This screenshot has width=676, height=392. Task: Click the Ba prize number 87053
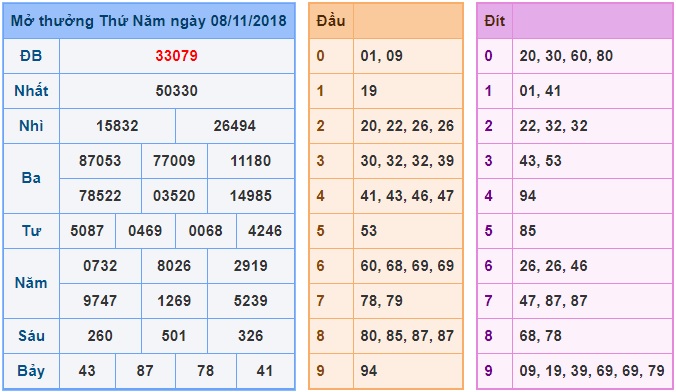[100, 160]
